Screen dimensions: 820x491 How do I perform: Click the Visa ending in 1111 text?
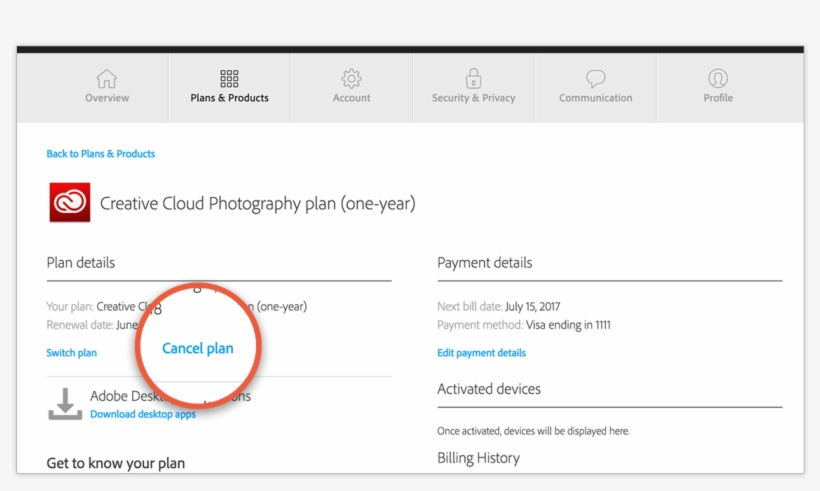[568, 325]
